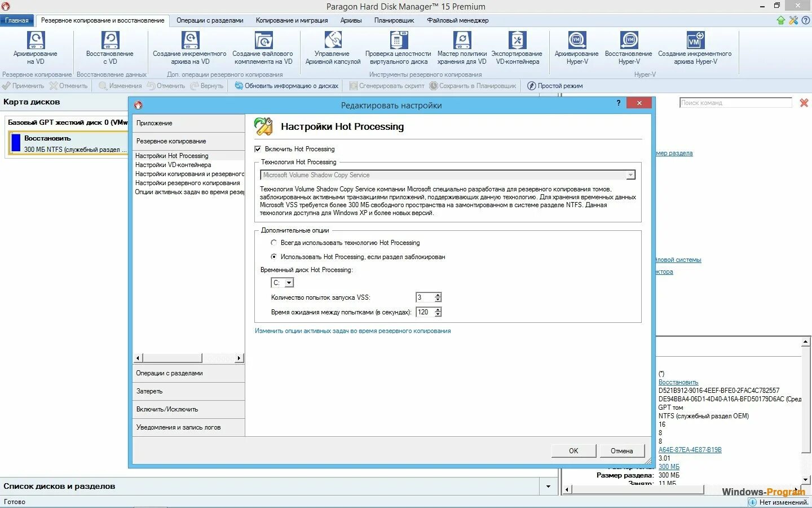Open the Технология Hot Processing dropdown
812x508 pixels.
pyautogui.click(x=631, y=175)
